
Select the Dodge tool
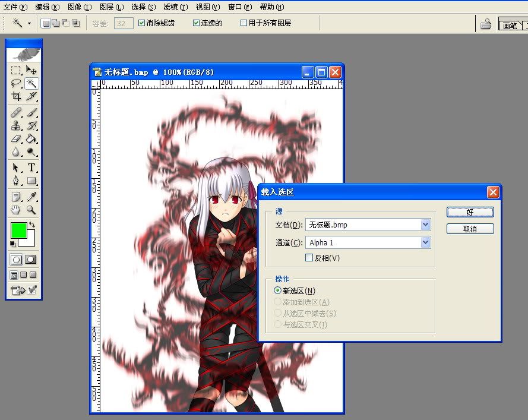pos(31,152)
